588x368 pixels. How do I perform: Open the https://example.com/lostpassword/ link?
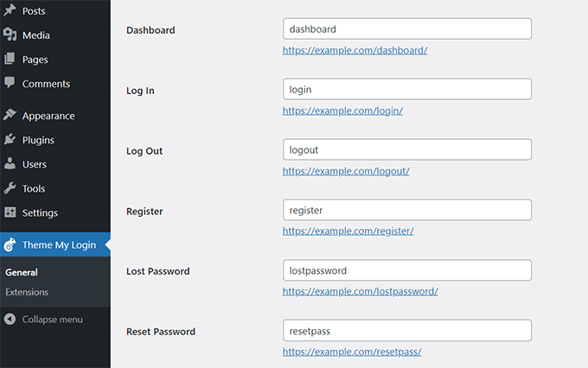(x=360, y=291)
